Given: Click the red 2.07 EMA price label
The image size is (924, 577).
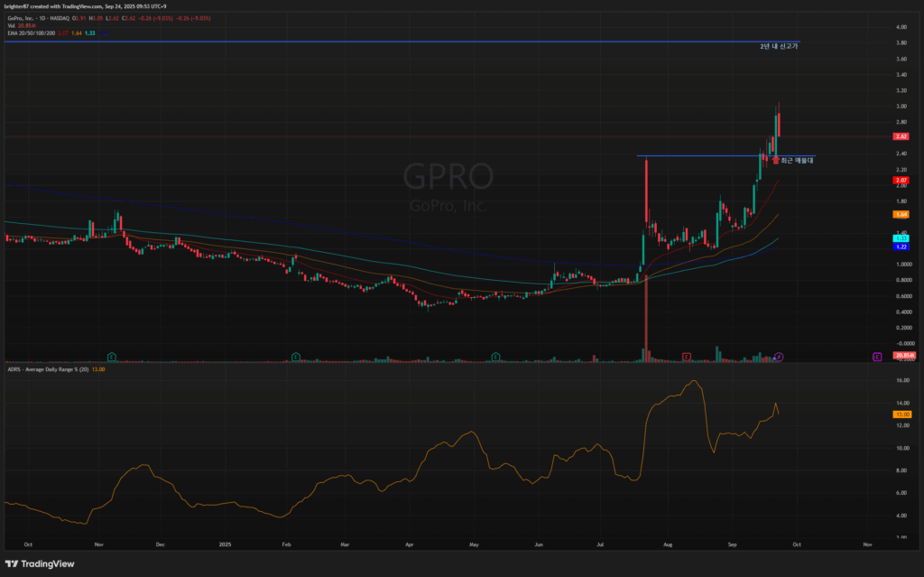Looking at the screenshot, I should [x=901, y=180].
